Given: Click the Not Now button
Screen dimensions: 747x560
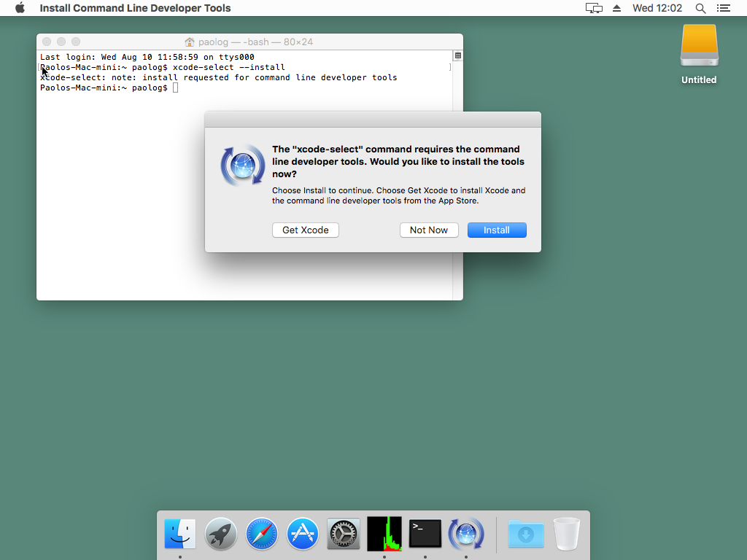Looking at the screenshot, I should click(429, 230).
